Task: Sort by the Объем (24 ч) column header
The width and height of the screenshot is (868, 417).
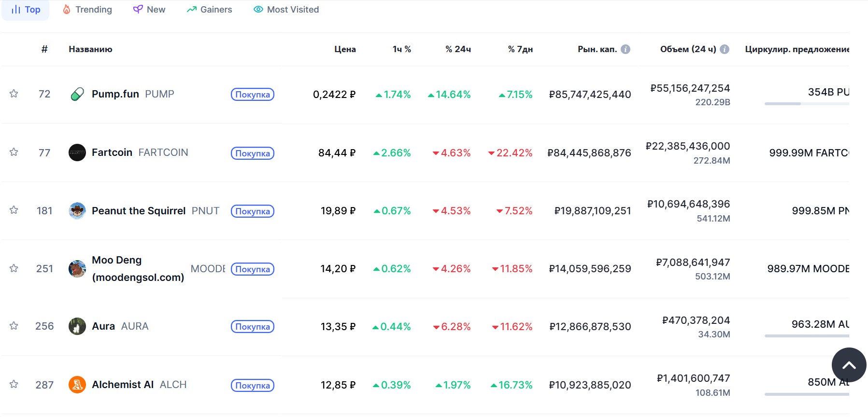Action: (688, 49)
